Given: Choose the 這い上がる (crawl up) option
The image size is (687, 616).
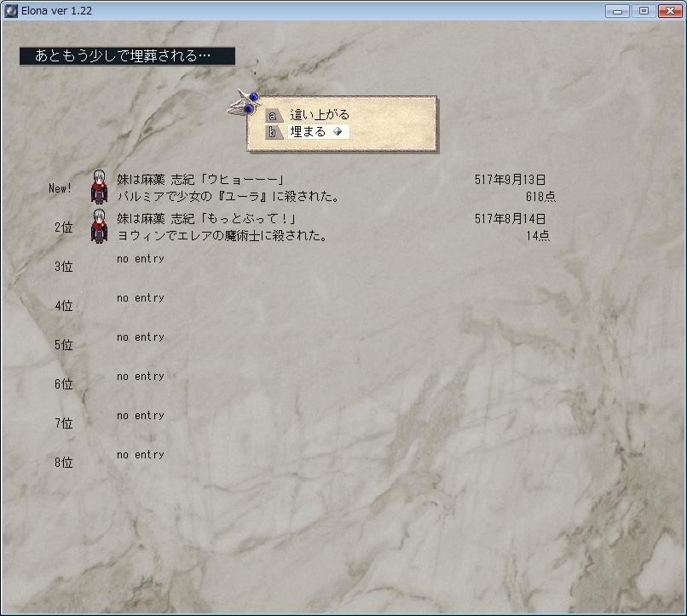Looking at the screenshot, I should [320, 115].
